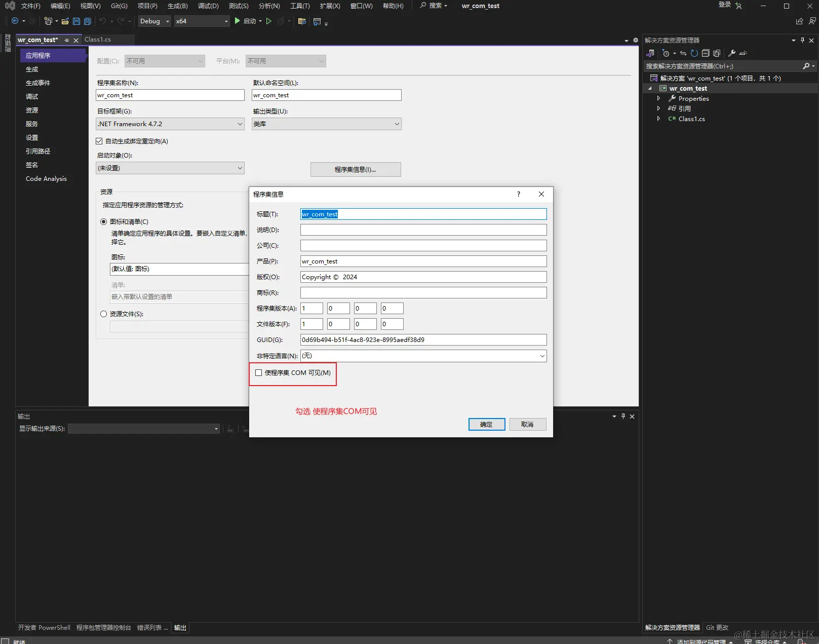Open the Debug configuration dropdown

pos(154,21)
